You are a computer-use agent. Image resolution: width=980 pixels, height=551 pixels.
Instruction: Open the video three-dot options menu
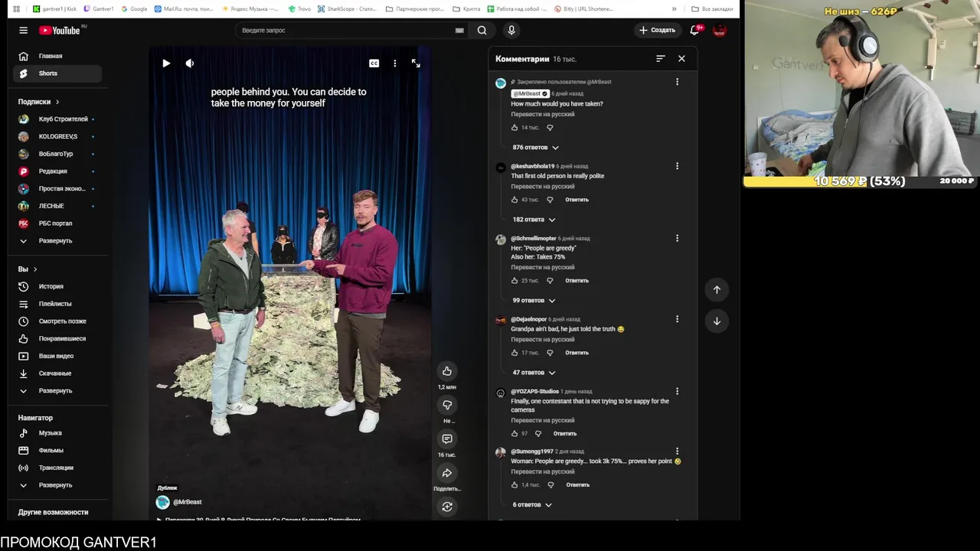click(x=395, y=64)
